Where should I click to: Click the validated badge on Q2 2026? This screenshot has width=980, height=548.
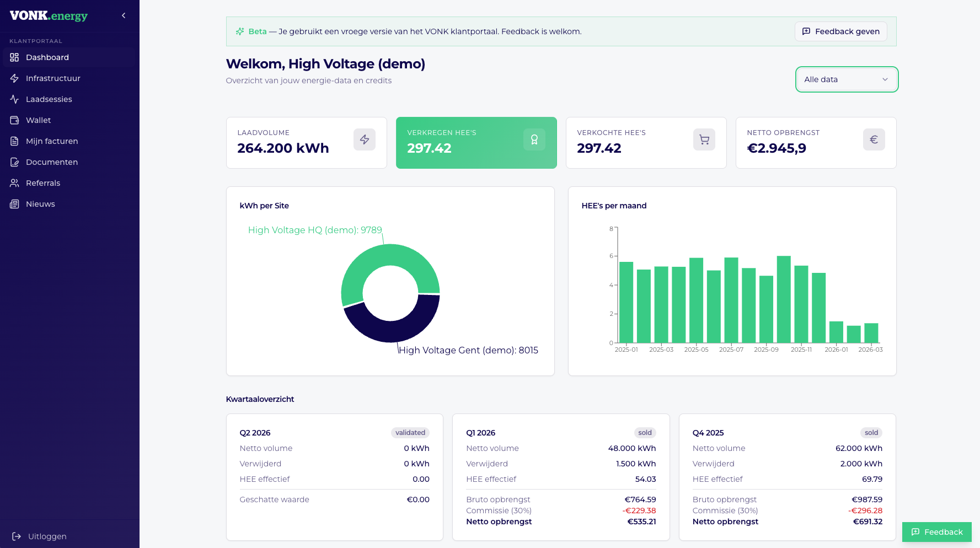click(410, 433)
